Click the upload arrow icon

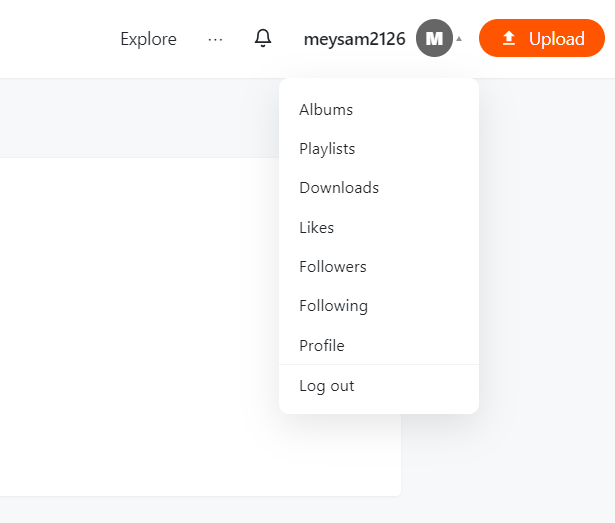509,38
